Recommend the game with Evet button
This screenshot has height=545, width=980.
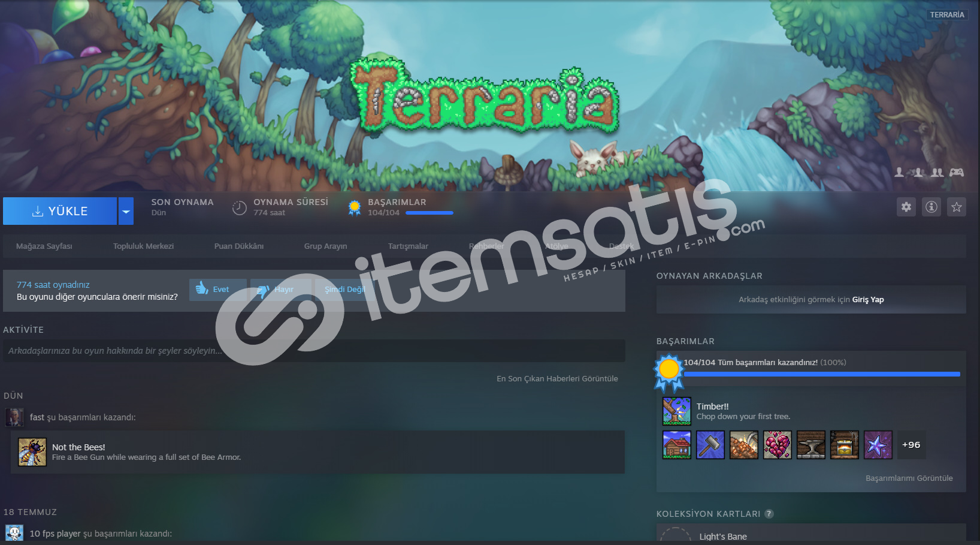[x=218, y=290]
